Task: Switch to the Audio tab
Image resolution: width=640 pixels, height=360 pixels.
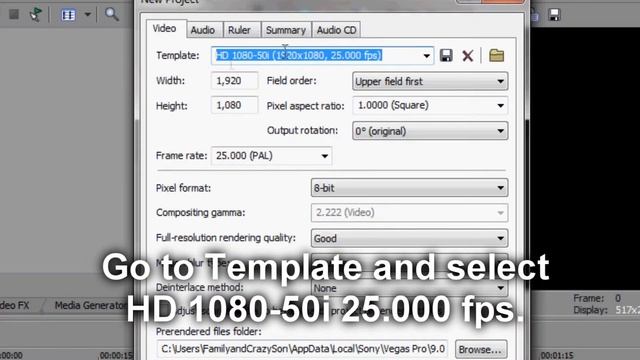Action: click(203, 30)
